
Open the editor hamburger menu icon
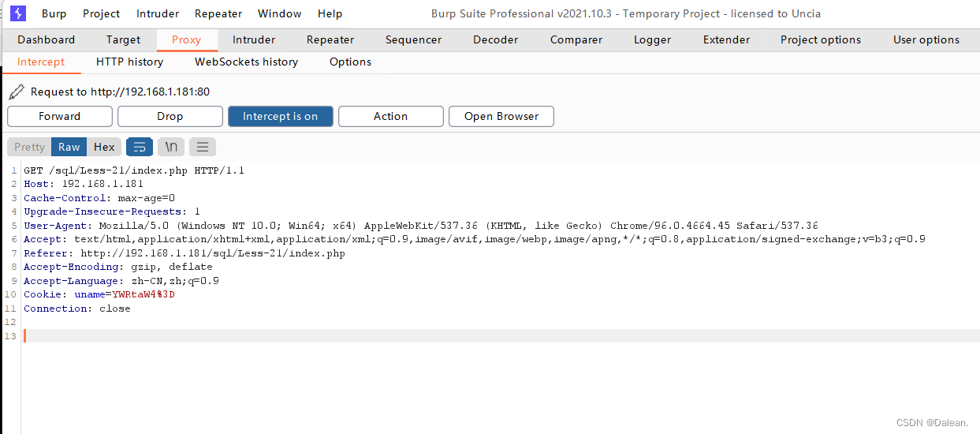(x=203, y=147)
